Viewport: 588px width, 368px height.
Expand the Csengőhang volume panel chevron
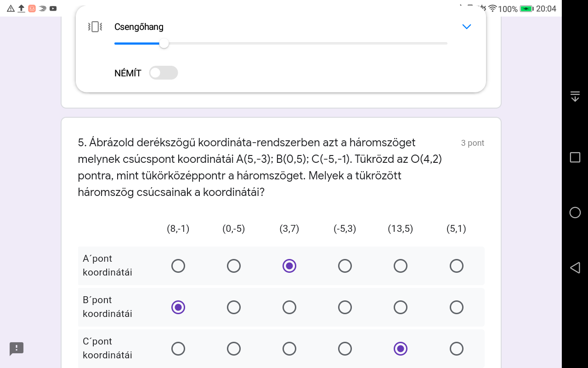tap(466, 27)
